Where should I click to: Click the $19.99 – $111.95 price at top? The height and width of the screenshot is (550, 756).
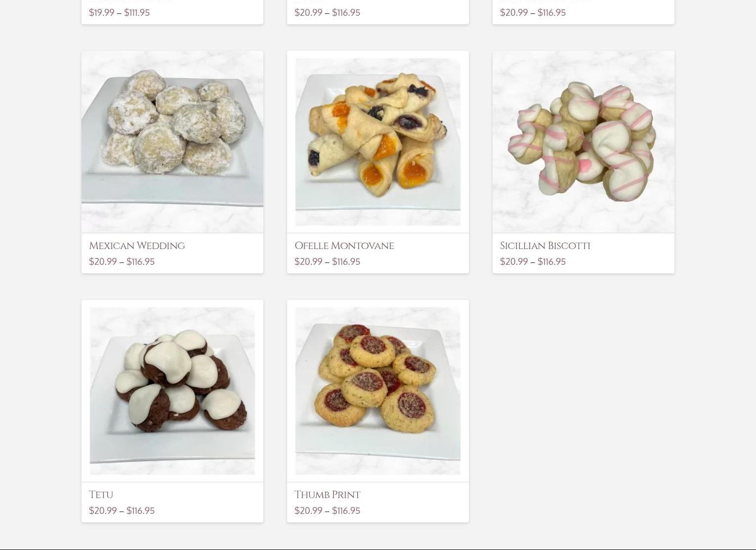[120, 12]
